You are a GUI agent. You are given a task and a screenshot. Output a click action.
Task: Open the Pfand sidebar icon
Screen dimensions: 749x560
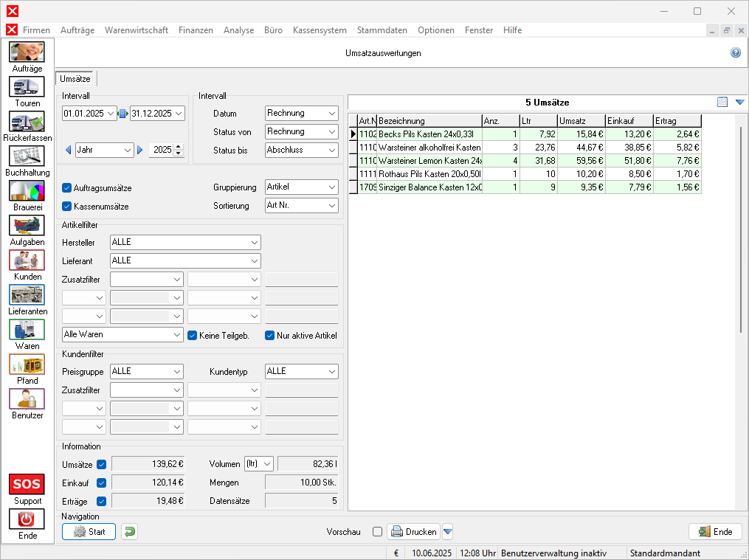coord(27,364)
